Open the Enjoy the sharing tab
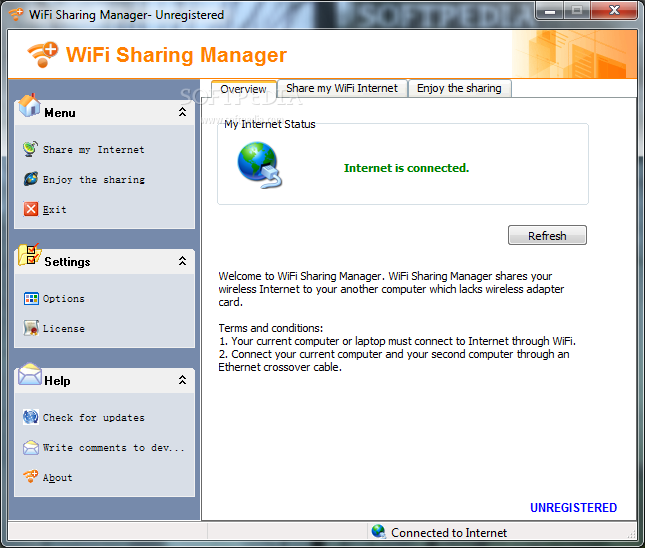 [x=459, y=88]
